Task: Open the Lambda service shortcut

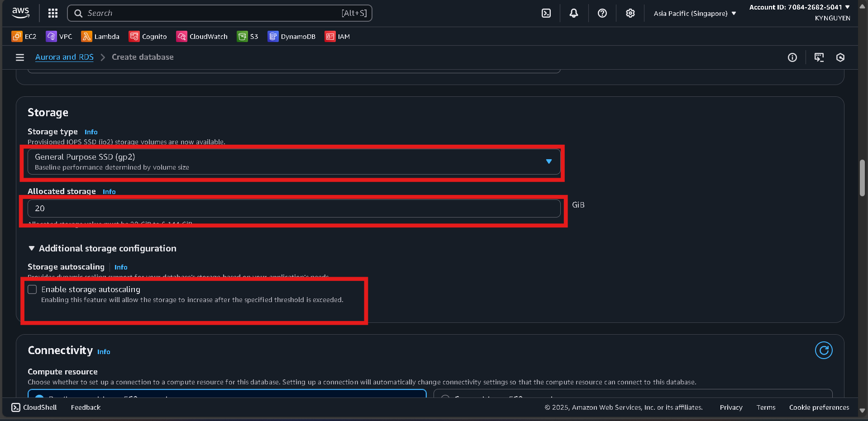Action: click(x=100, y=36)
